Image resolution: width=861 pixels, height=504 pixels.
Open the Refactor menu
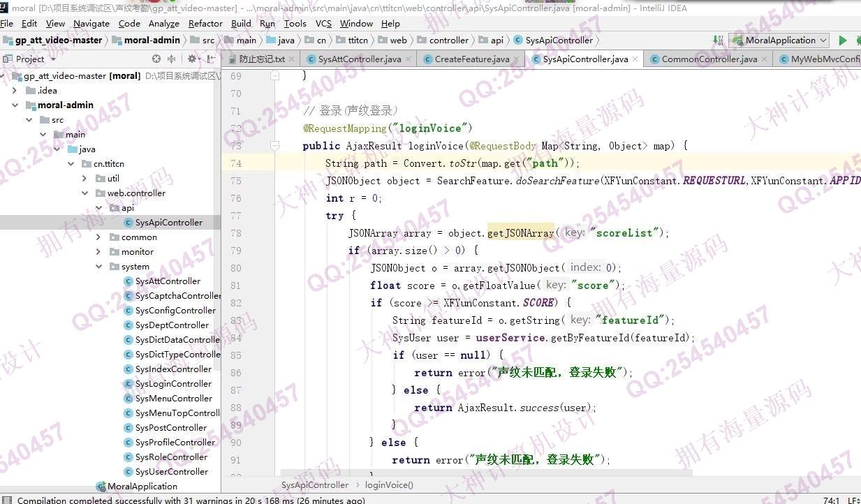(205, 23)
